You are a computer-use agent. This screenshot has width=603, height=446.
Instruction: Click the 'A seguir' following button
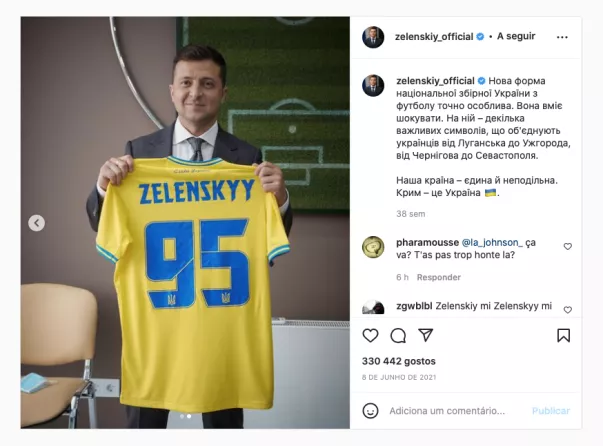click(516, 36)
